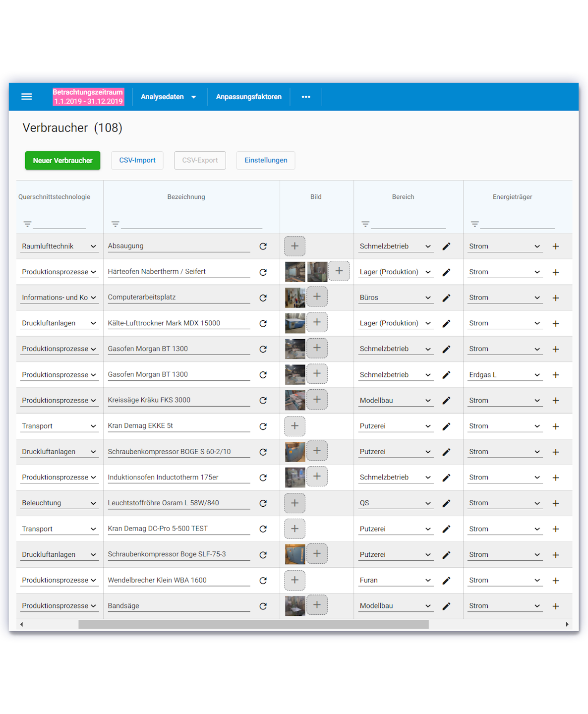Click name field Induktionsofen Inductotherm 175er

pos(179,477)
